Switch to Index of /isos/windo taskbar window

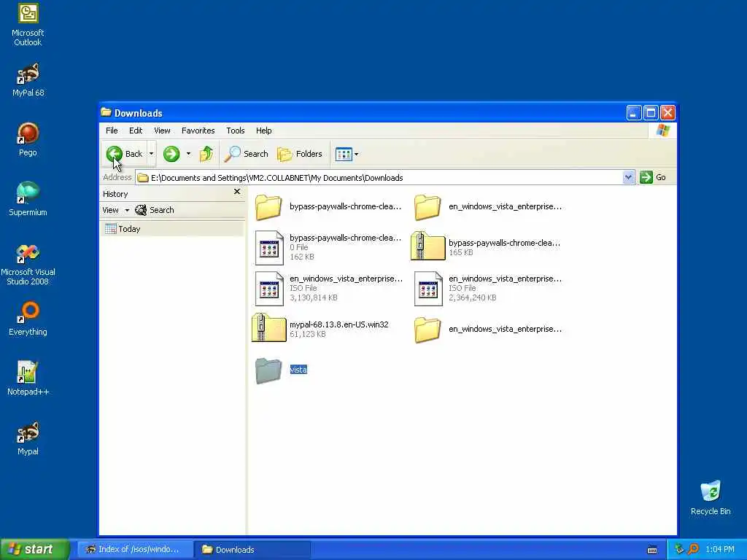[135, 550]
